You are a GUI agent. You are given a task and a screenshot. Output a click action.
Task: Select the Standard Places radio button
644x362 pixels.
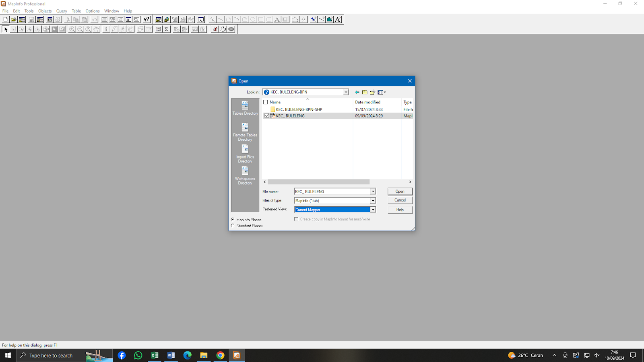point(233,226)
